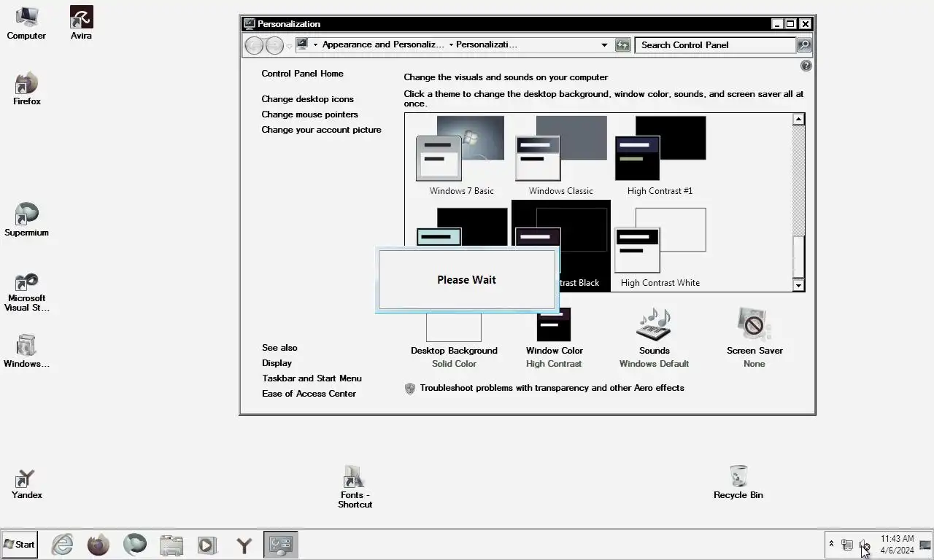Screen dimensions: 934x560
Task: Open Yandex from the taskbar
Action: click(x=244, y=544)
